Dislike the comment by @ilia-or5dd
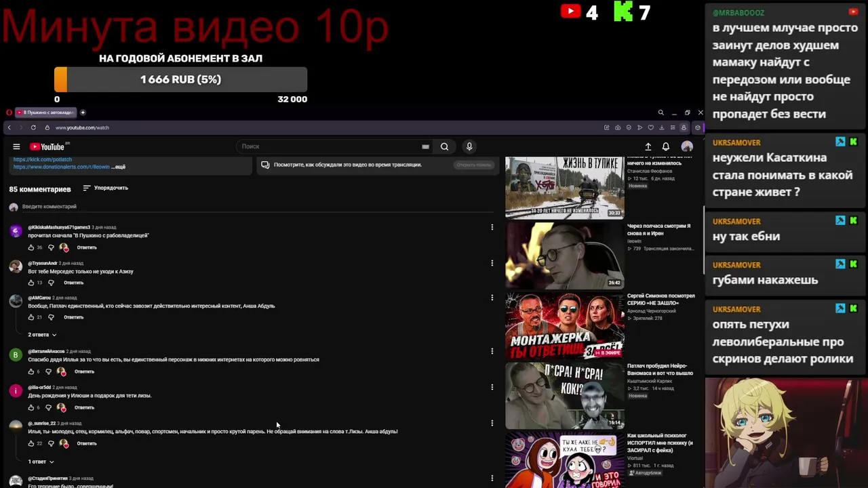This screenshot has height=488, width=868. (48, 407)
